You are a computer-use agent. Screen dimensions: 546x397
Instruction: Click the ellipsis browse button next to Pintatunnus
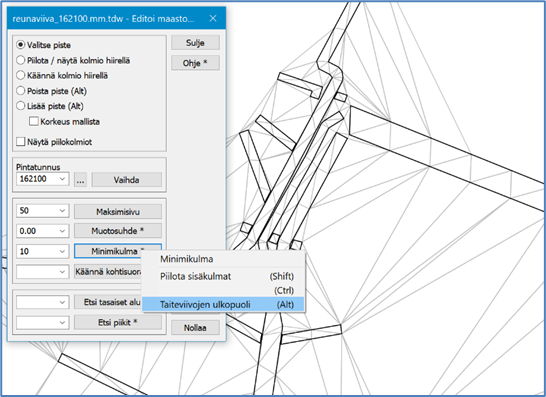[x=80, y=180]
